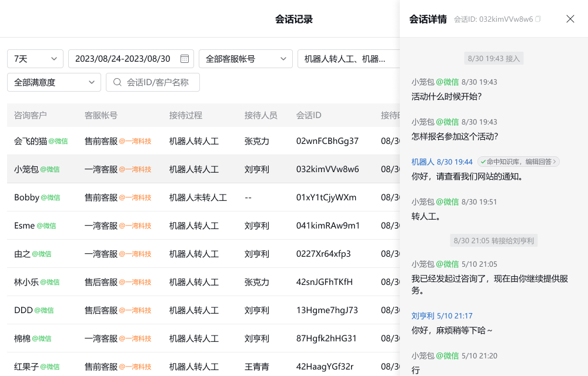Expand the 全部客服帐号 dropdown
Screen dimensions: 588x376
(x=246, y=59)
